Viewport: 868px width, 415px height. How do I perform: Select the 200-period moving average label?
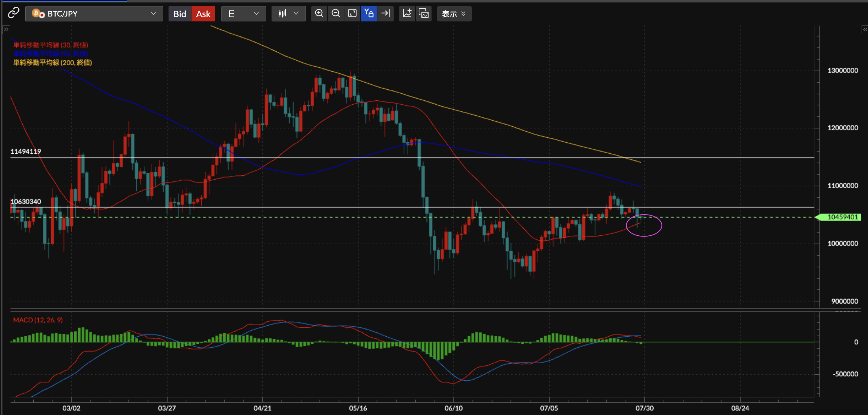pos(53,62)
